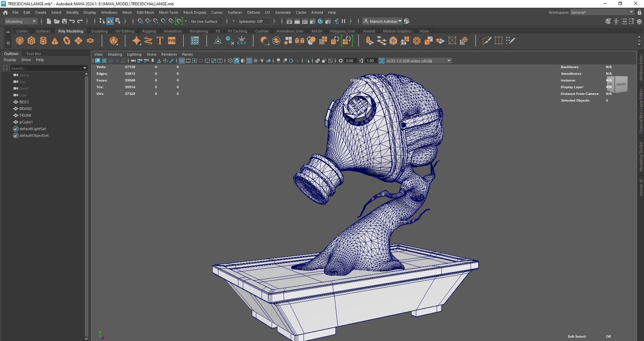Select the BELT2 object in Outliner

pos(24,102)
